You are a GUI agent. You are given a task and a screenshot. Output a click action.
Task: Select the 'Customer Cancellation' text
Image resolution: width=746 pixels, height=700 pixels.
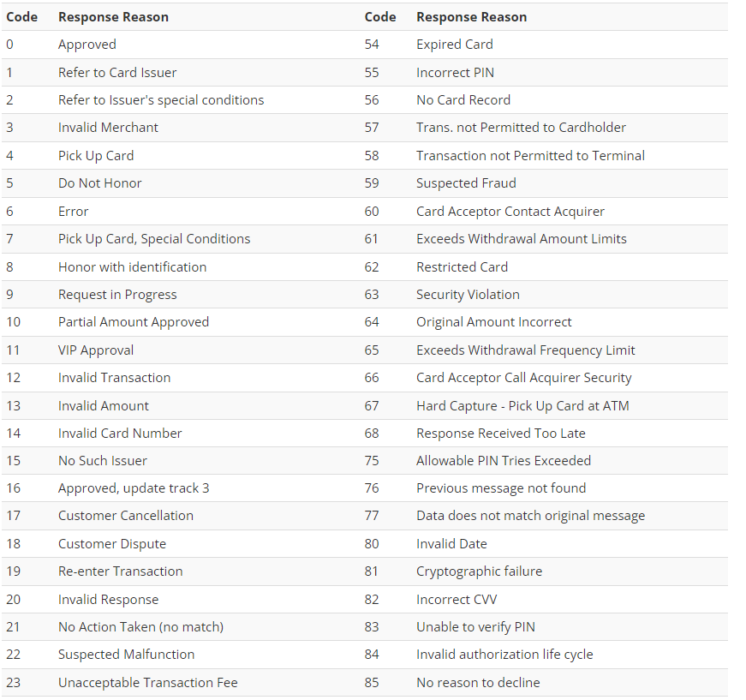126,516
